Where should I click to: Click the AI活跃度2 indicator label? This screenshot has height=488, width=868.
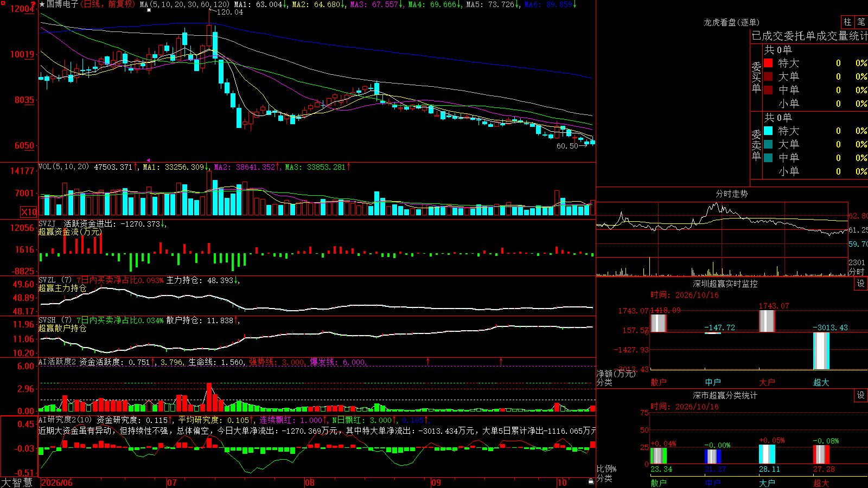(x=58, y=362)
